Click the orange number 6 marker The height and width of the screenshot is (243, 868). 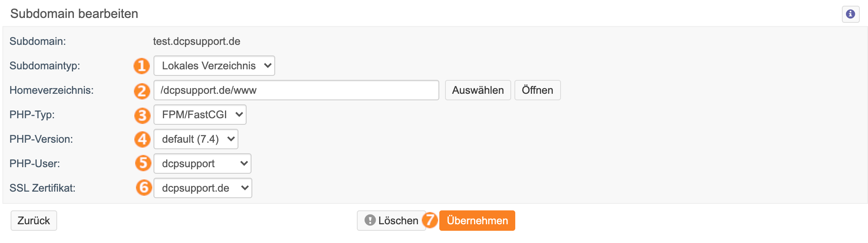[144, 188]
